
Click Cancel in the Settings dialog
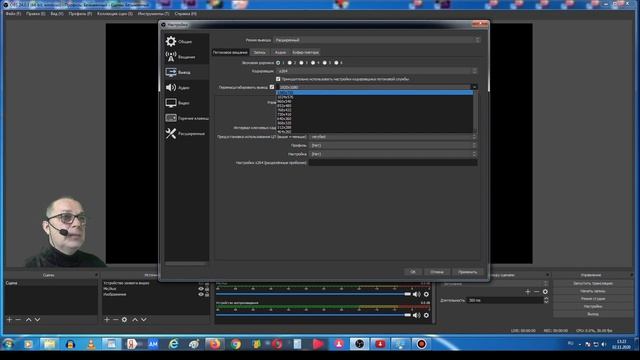click(x=437, y=272)
